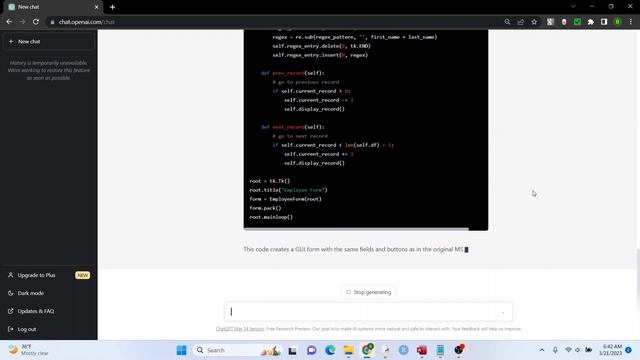Reload the ChatGPT page

point(36,22)
